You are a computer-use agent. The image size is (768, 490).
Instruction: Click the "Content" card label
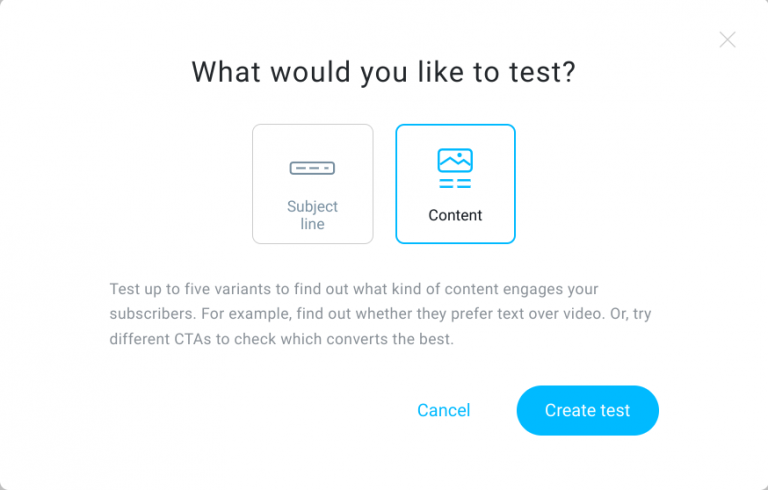(455, 215)
